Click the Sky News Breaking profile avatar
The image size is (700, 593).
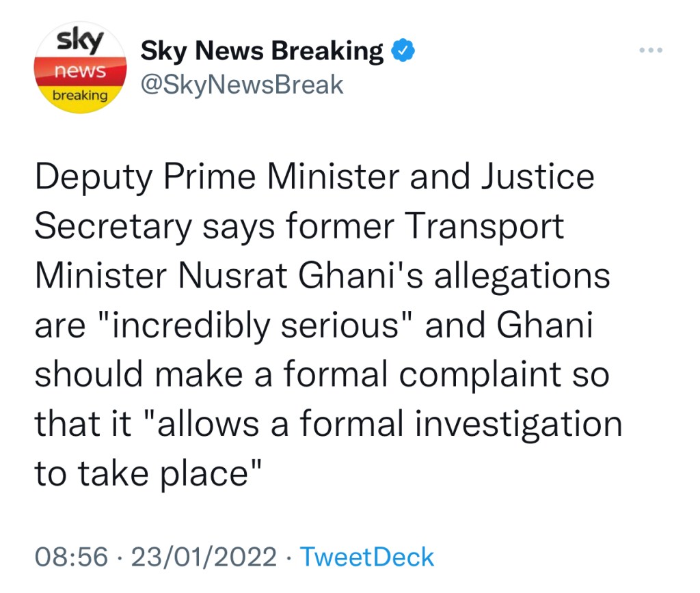pos(81,70)
